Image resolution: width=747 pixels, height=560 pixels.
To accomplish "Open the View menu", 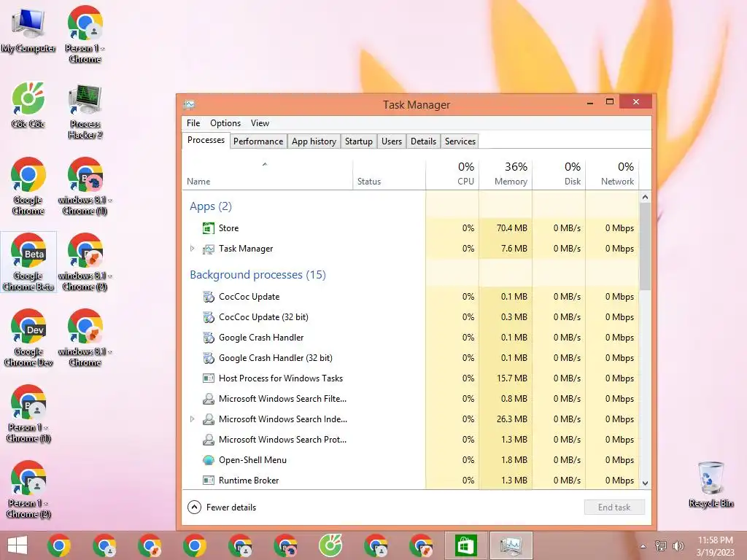I will tap(260, 122).
